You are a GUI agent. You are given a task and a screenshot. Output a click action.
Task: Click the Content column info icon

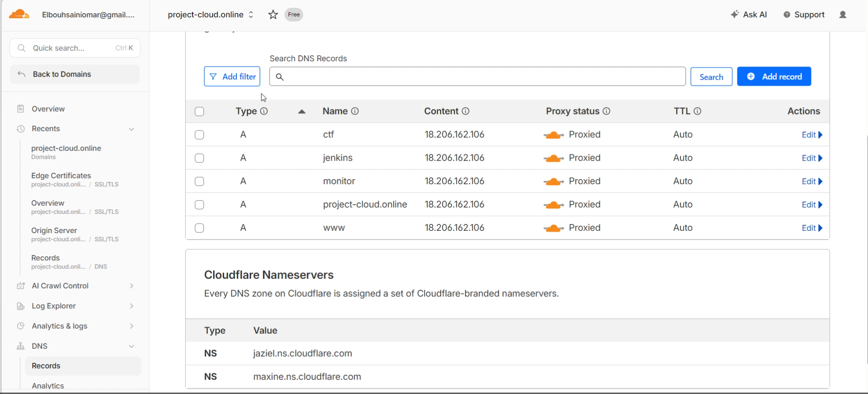(465, 111)
